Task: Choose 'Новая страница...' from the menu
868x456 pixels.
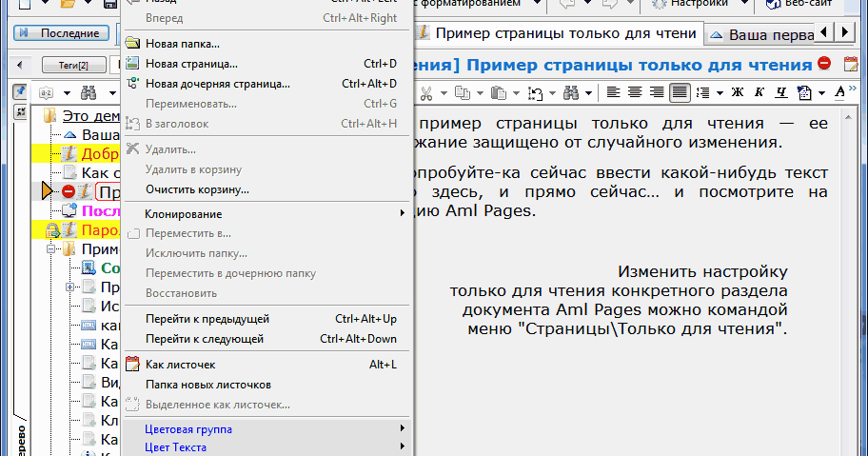Action: click(x=191, y=64)
